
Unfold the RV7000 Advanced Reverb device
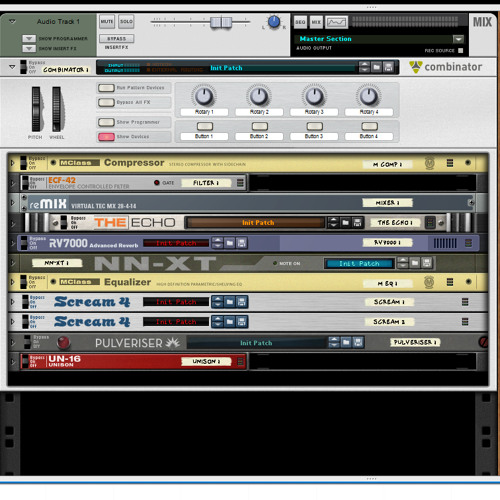(13, 243)
